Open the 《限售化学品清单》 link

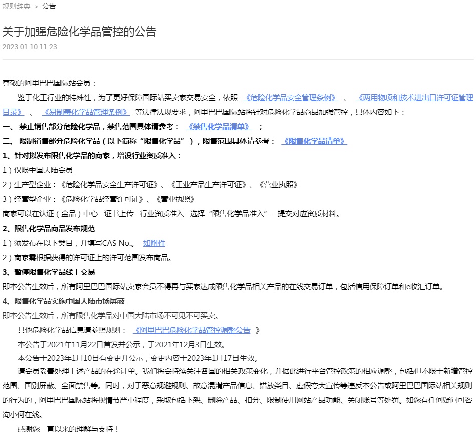[x=314, y=141]
